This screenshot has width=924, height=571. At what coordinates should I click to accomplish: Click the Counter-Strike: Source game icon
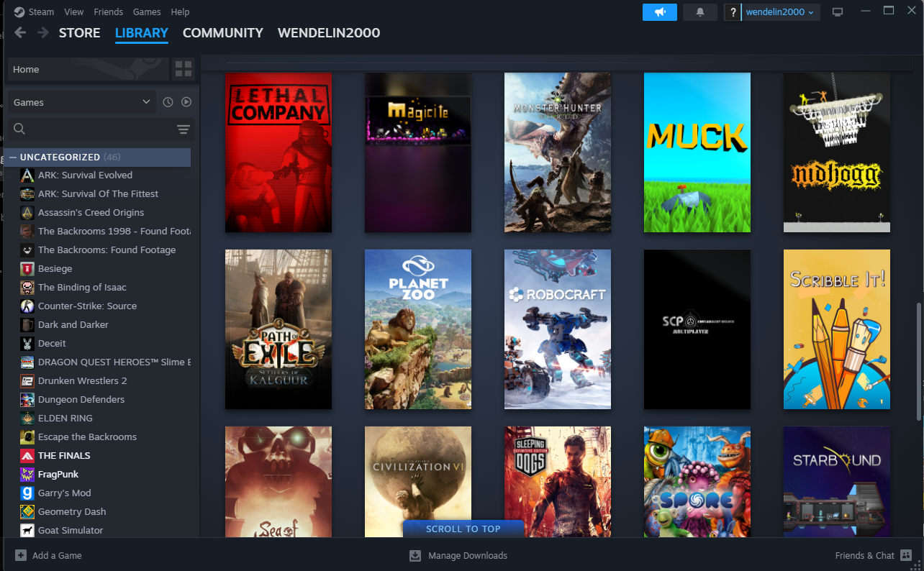[27, 306]
